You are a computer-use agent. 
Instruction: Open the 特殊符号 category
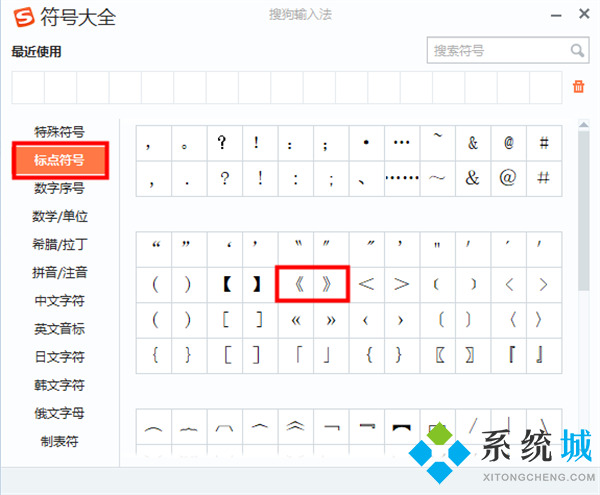click(x=59, y=132)
